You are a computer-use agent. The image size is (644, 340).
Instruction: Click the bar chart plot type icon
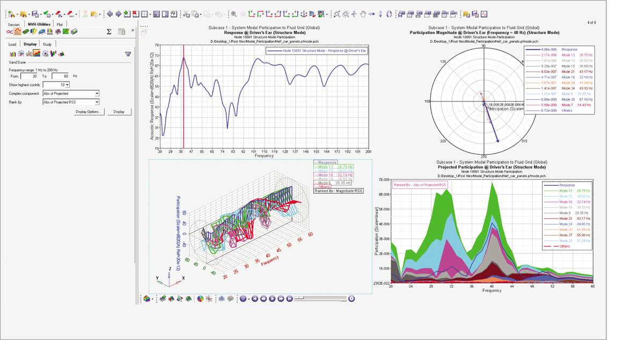(13, 54)
